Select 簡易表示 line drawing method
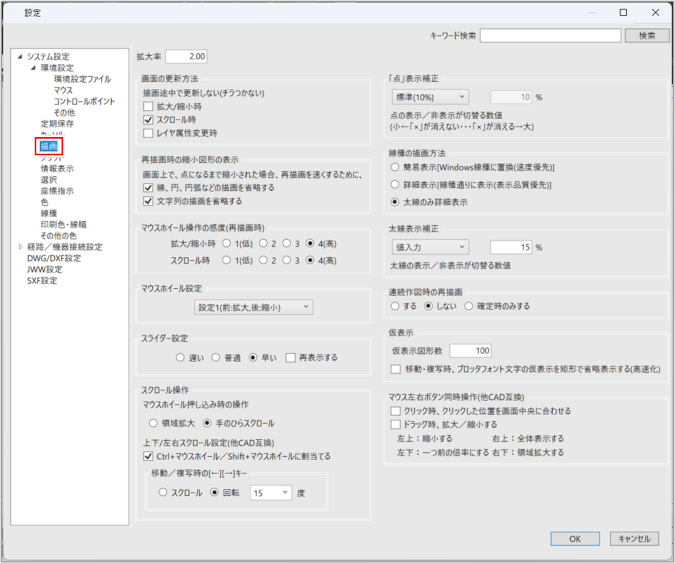The image size is (675, 563). [396, 169]
